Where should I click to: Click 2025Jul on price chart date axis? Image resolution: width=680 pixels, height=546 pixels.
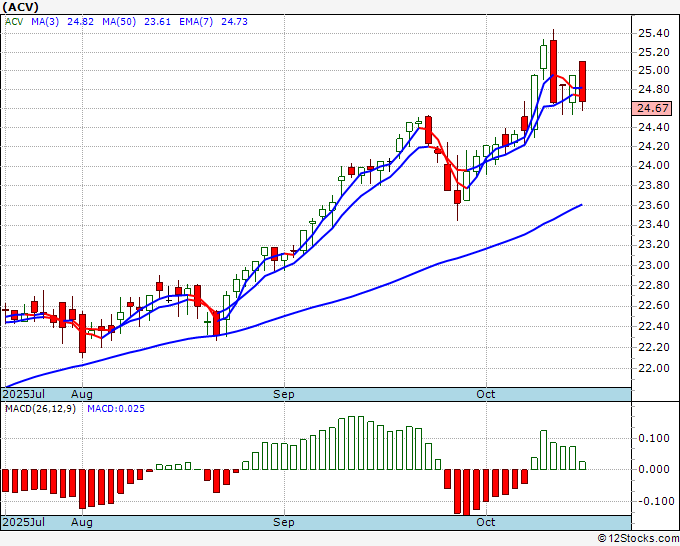pyautogui.click(x=24, y=394)
